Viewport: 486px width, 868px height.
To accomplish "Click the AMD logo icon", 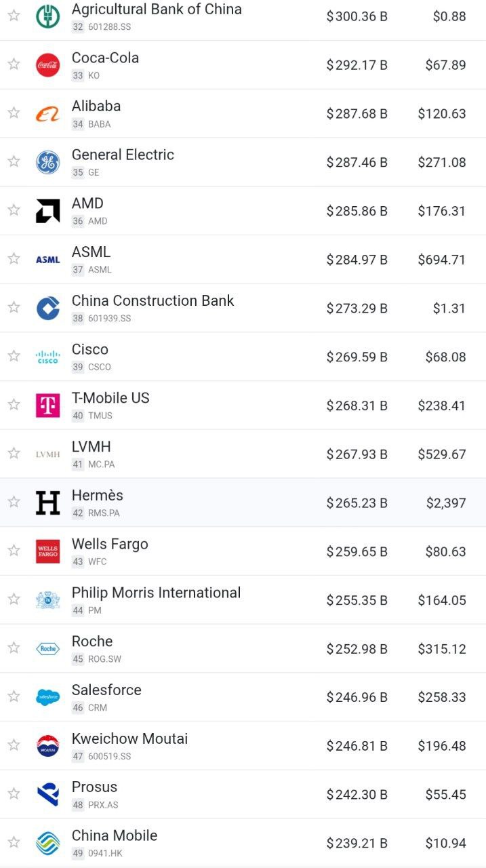I will click(47, 211).
